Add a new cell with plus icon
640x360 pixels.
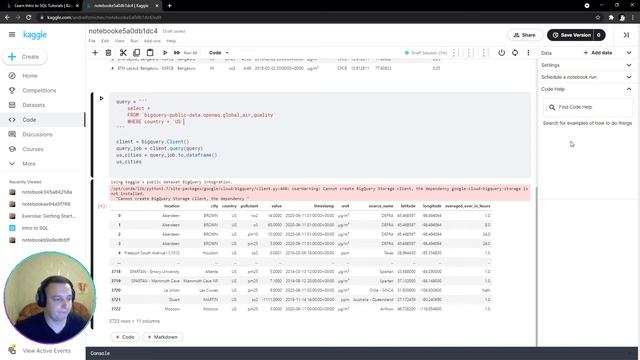[x=95, y=53]
